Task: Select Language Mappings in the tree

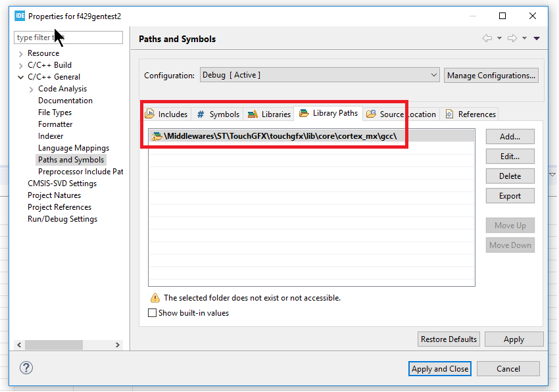Action: point(74,148)
